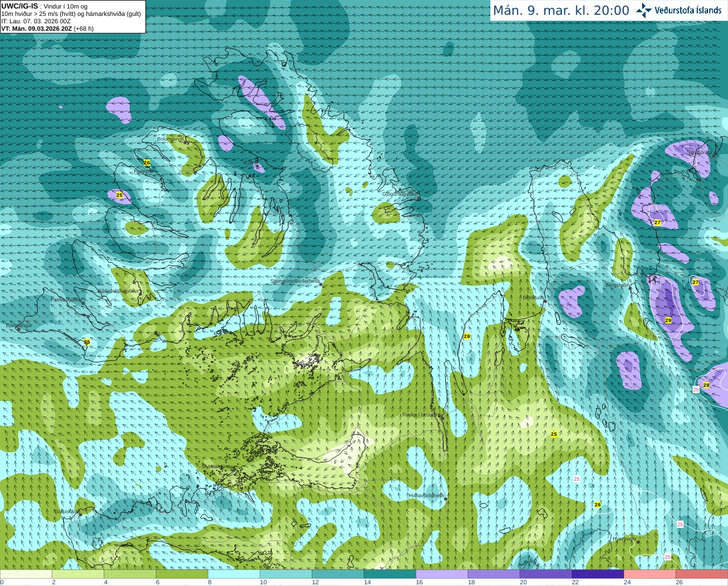Click the Stykkishólmur station label
The width and height of the screenshot is (728, 586).
click(217, 467)
